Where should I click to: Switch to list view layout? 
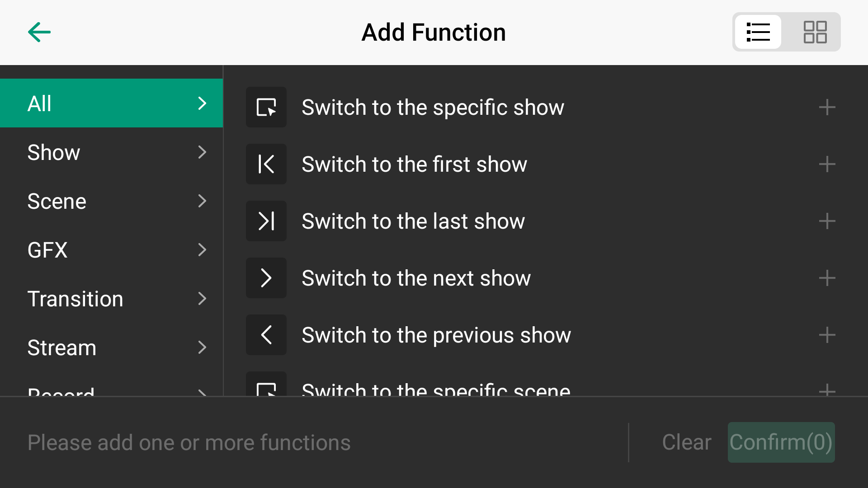(758, 32)
